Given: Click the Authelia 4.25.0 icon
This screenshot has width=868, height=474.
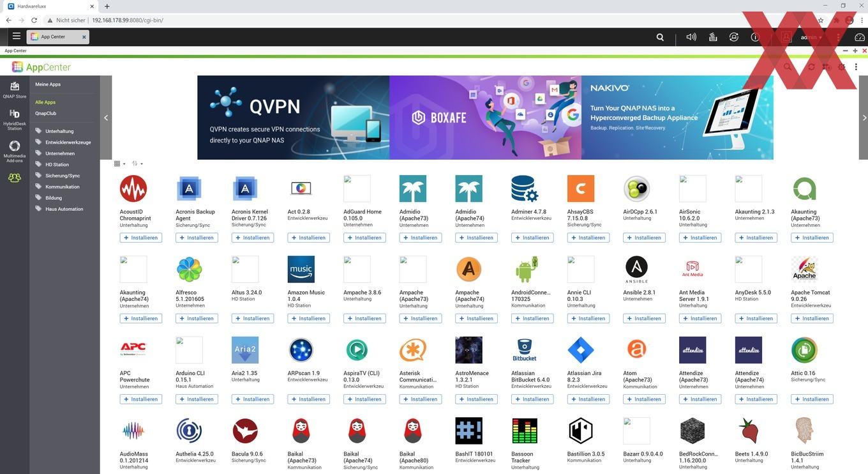Looking at the screenshot, I should coord(189,431).
